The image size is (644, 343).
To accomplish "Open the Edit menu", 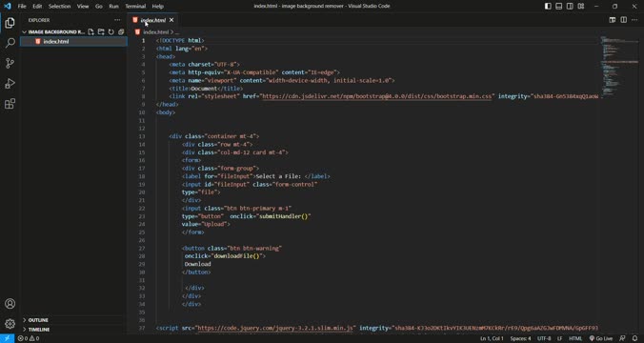I will pos(37,6).
